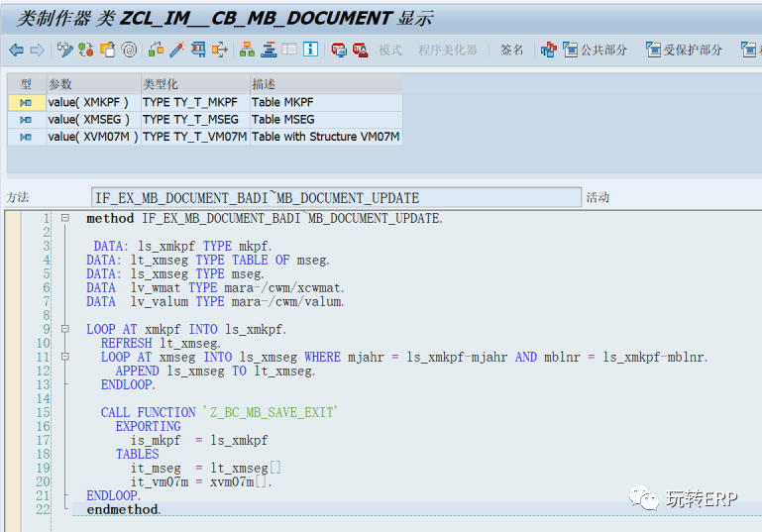Click the 类型化 column header
Viewport: 762px width, 532px height.
click(x=195, y=84)
